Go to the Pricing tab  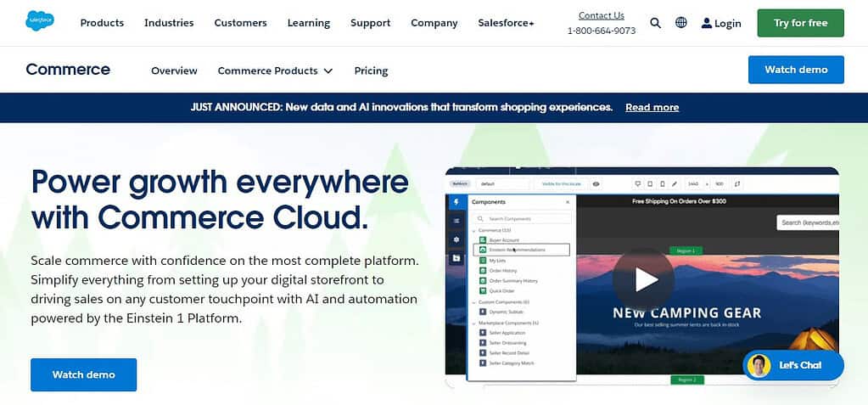tap(371, 71)
